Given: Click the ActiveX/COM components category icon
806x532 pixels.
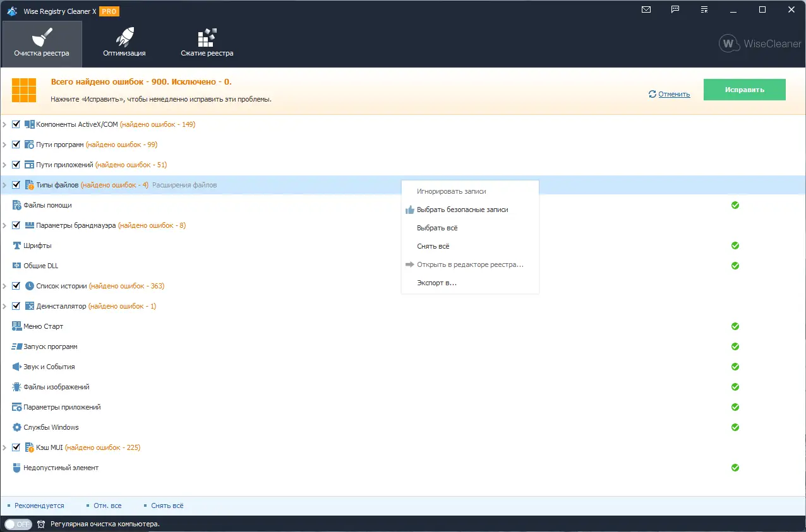Looking at the screenshot, I should [30, 124].
